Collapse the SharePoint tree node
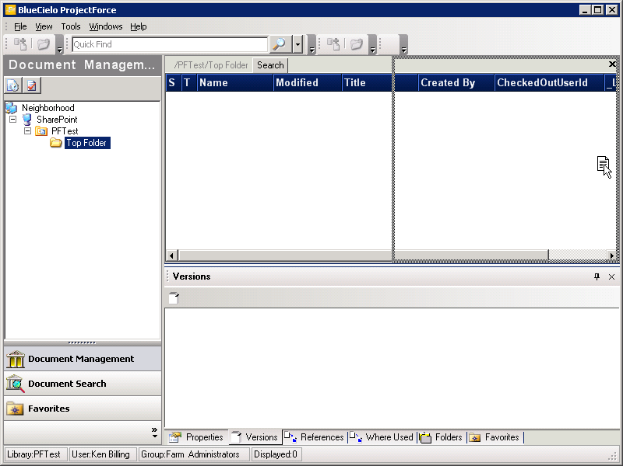Screen dimensions: 623x466 (x=13, y=119)
